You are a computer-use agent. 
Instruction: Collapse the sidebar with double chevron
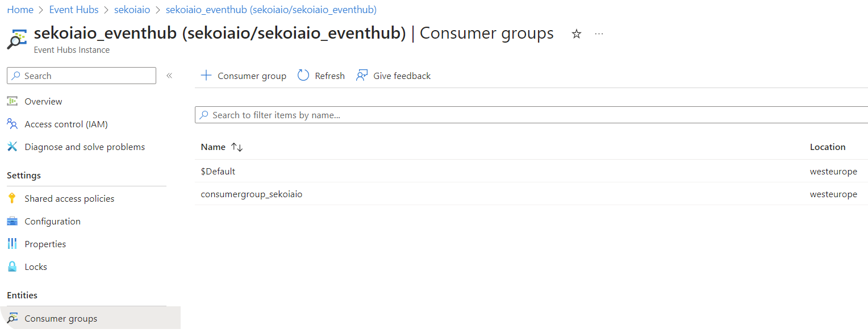[169, 76]
